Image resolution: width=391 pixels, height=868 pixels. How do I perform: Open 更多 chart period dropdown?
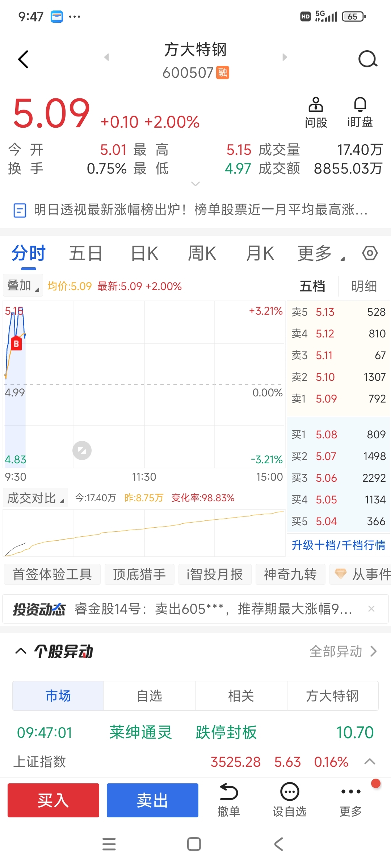pyautogui.click(x=321, y=253)
